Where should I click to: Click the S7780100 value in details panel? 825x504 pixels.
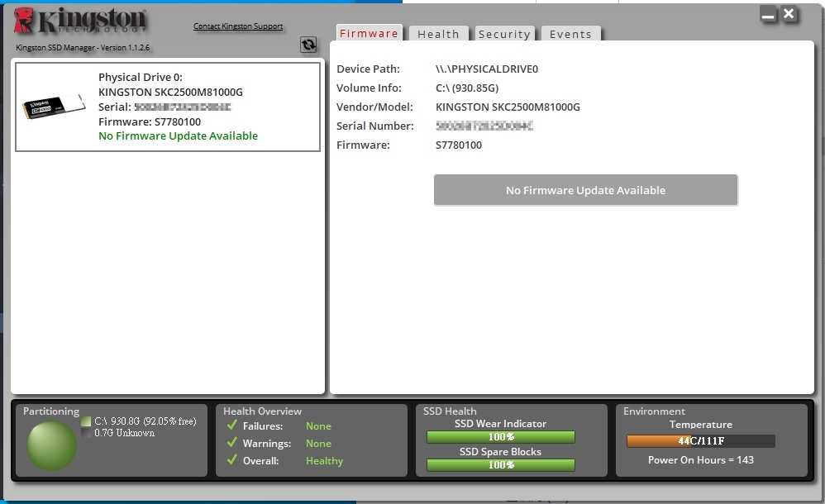point(458,145)
